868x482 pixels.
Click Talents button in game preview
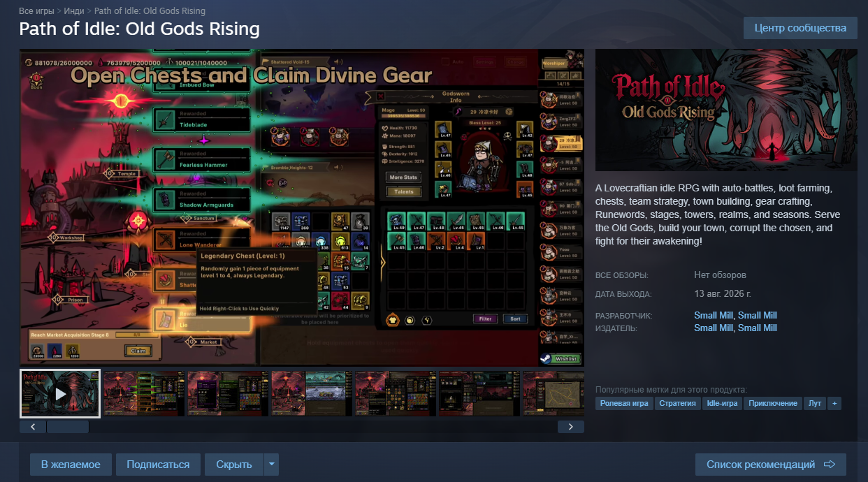(x=403, y=191)
